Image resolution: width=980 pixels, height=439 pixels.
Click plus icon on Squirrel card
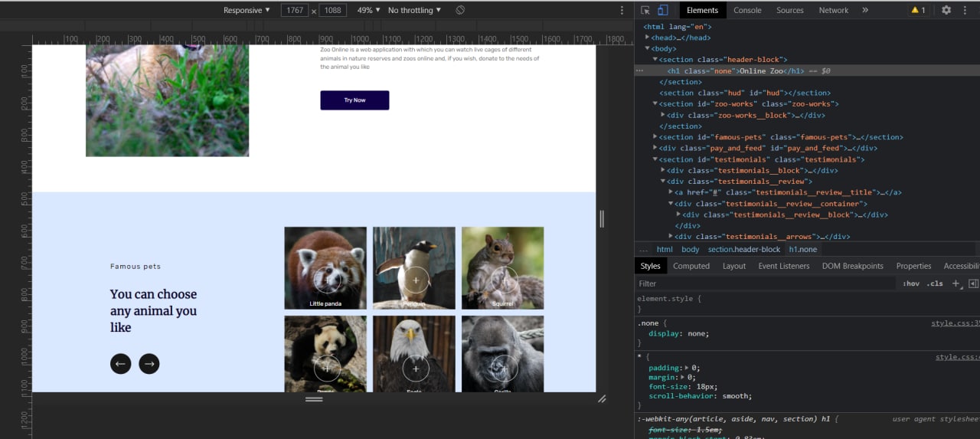pyautogui.click(x=505, y=280)
